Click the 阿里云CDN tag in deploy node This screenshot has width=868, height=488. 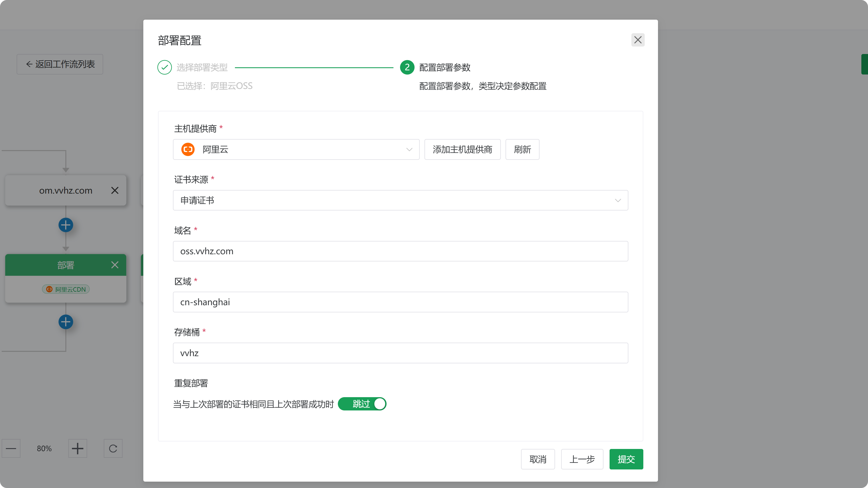pyautogui.click(x=66, y=289)
